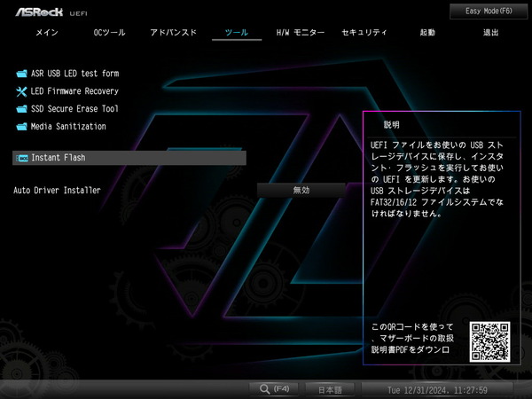This screenshot has height=399, width=532.
Task: Click the このQRコードを使って text
Action: click(x=412, y=327)
